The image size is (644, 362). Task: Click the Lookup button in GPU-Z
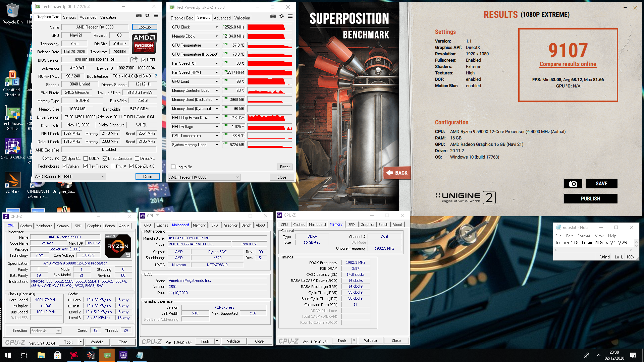coord(145,27)
